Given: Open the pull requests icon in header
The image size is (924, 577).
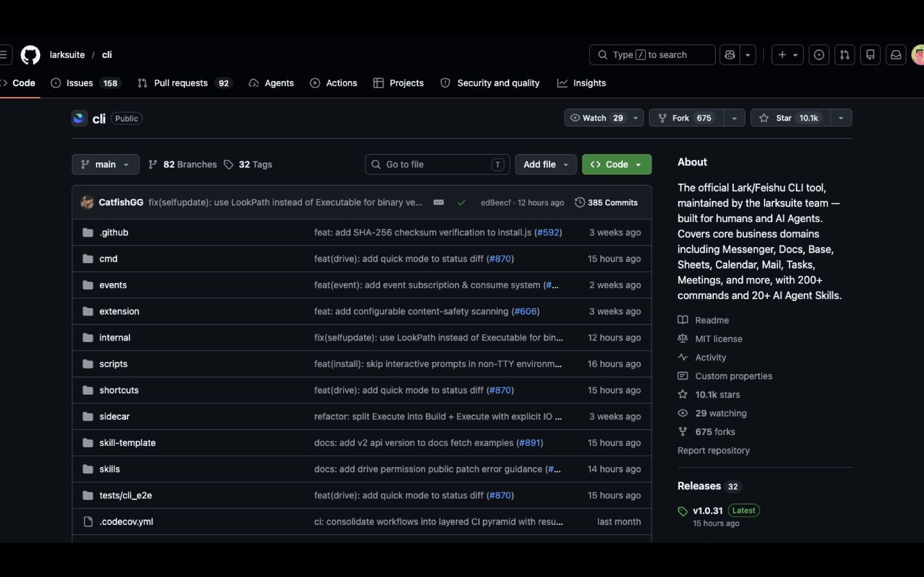Looking at the screenshot, I should 844,55.
